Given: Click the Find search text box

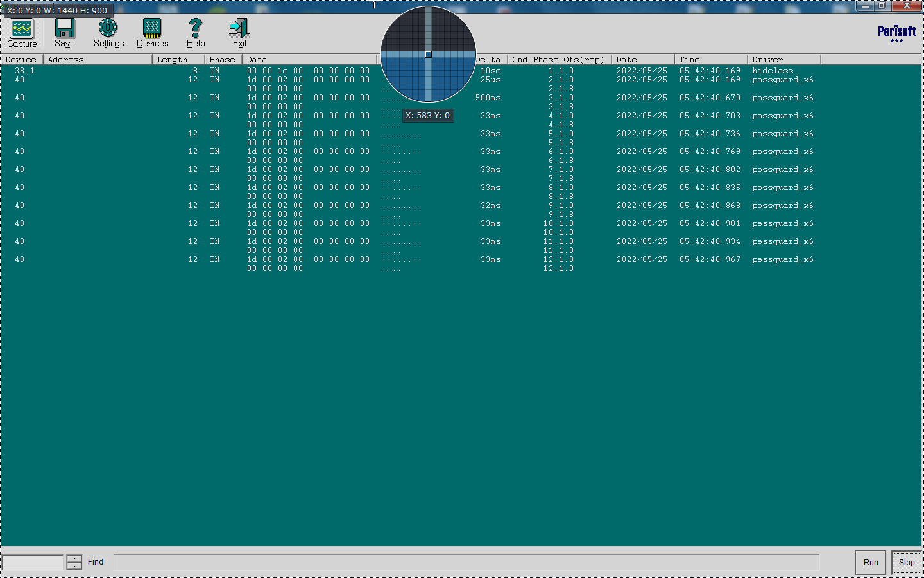Looking at the screenshot, I should click(466, 562).
